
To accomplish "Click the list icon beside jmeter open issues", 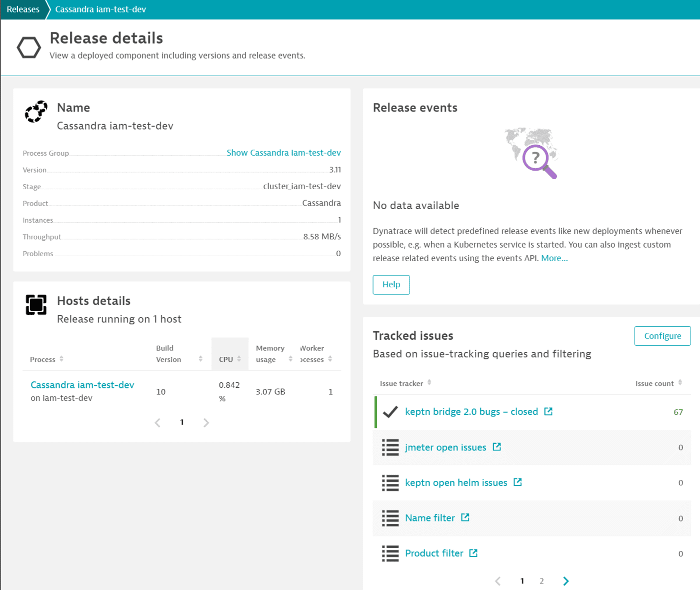I will (x=390, y=447).
